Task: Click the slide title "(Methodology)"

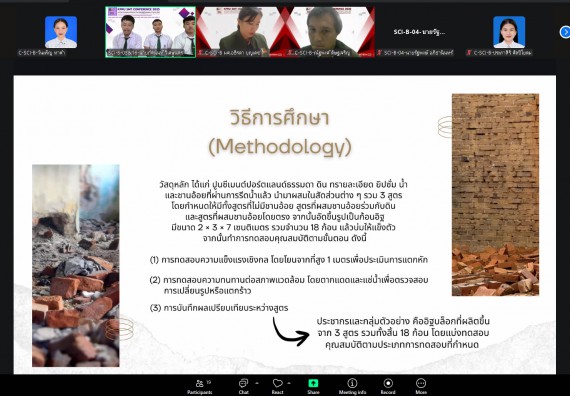Action: click(280, 147)
